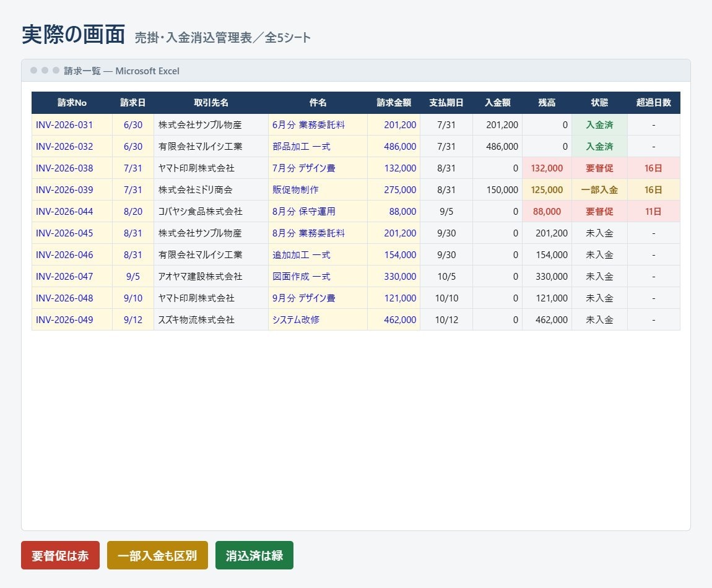The width and height of the screenshot is (712, 588).
Task: Click the yellow 125,000 balance cell
Action: 547,190
